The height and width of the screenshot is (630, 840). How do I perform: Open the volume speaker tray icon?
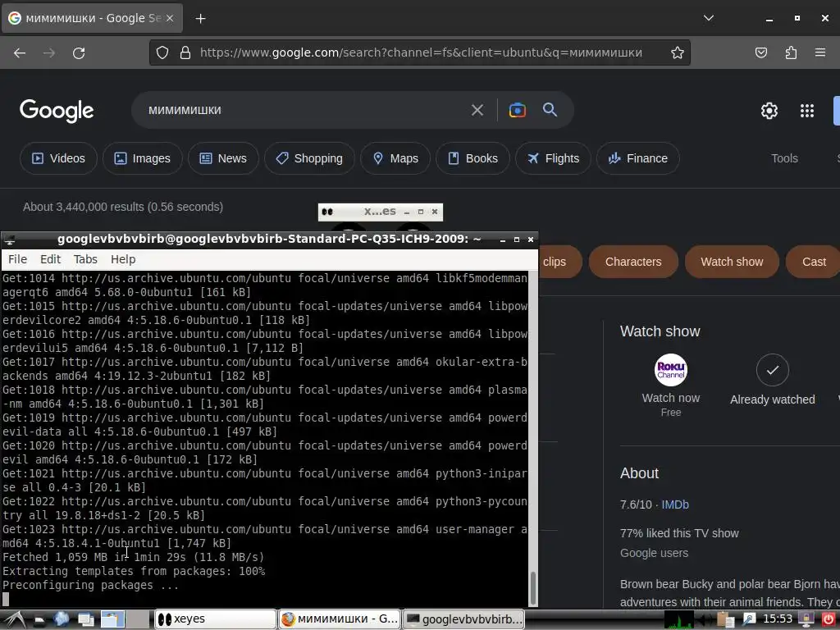coord(705,620)
